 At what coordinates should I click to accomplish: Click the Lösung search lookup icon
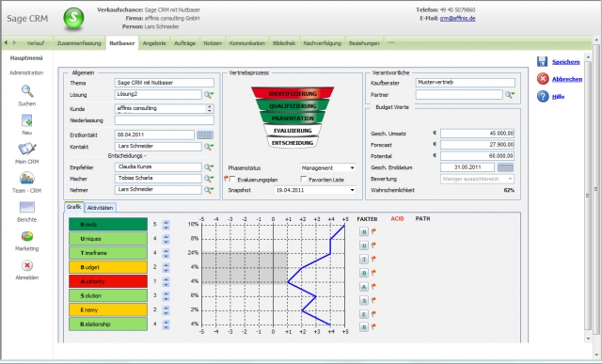coord(209,94)
